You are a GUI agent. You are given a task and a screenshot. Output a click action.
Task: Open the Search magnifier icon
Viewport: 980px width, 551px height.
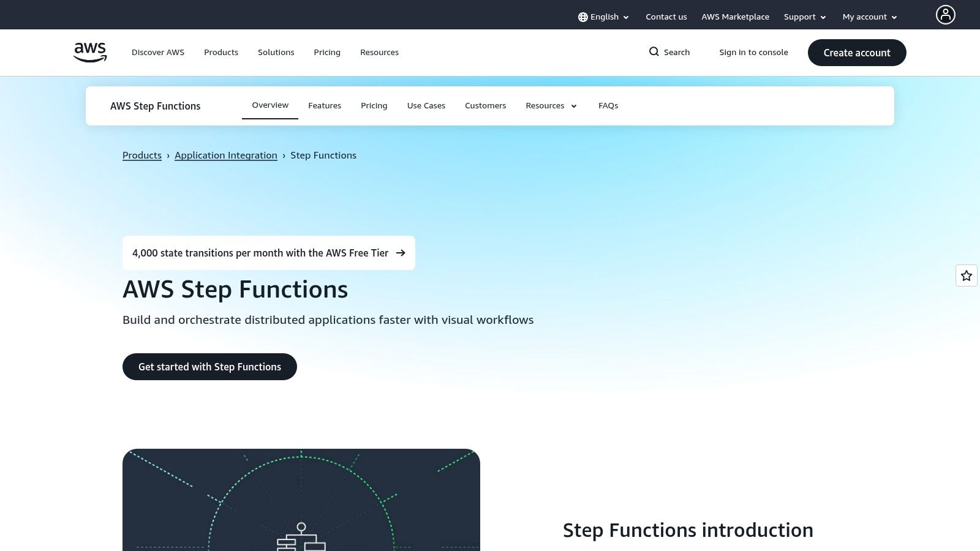[x=654, y=52]
